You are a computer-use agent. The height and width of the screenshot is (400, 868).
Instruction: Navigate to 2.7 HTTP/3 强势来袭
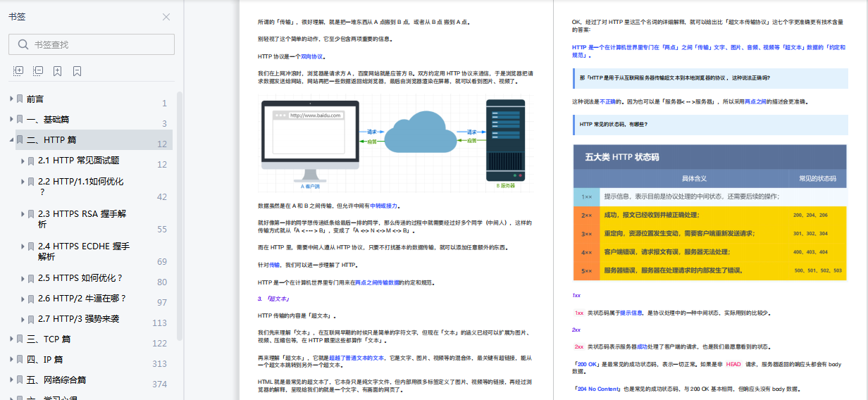[79, 319]
